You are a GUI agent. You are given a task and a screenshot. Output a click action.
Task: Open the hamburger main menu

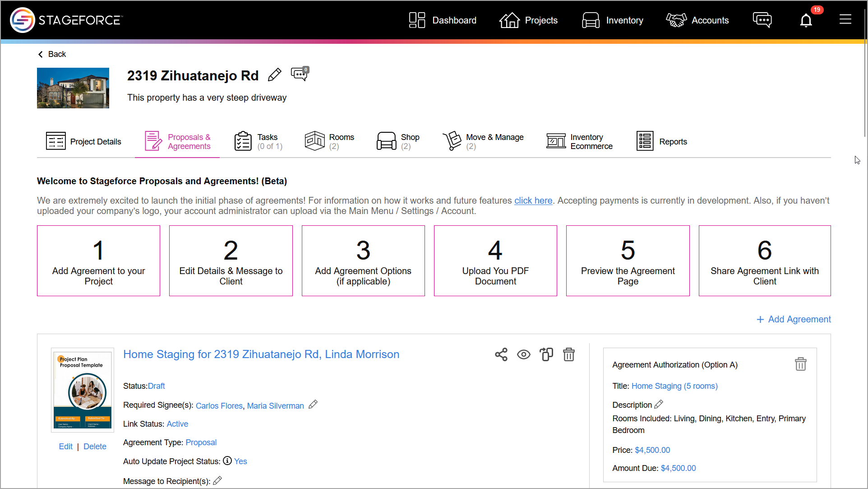pos(845,19)
